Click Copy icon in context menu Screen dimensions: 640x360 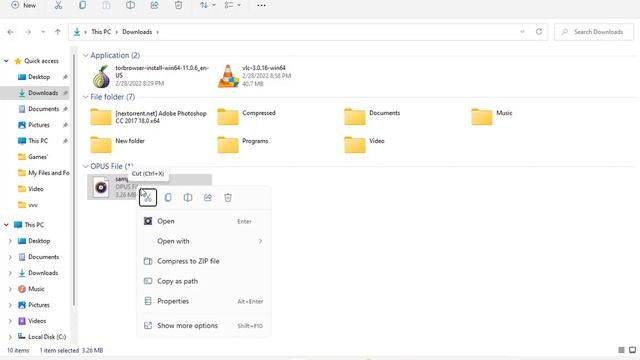coord(168,198)
